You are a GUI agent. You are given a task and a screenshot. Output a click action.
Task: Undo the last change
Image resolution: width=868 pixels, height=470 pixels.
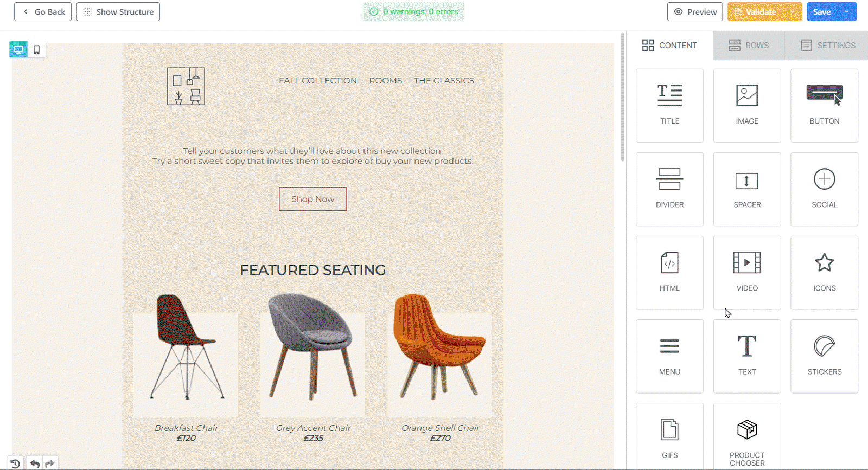click(35, 463)
